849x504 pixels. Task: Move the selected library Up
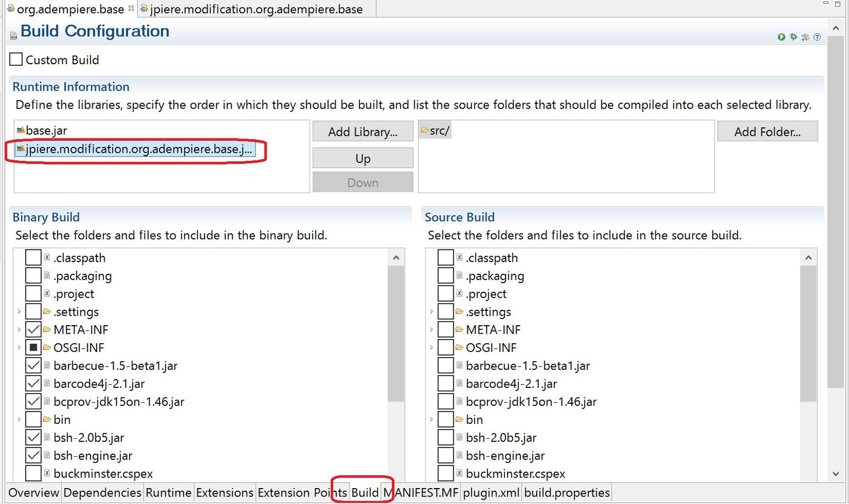[363, 158]
